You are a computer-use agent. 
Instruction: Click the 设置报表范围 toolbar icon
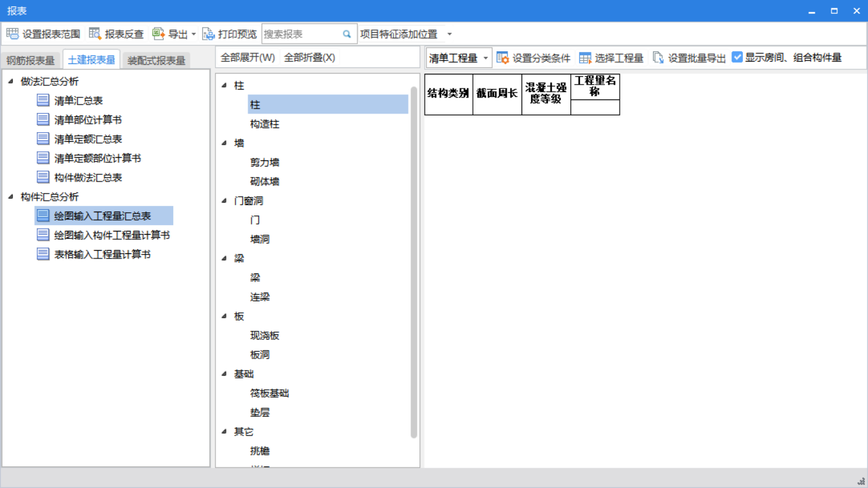tap(12, 34)
